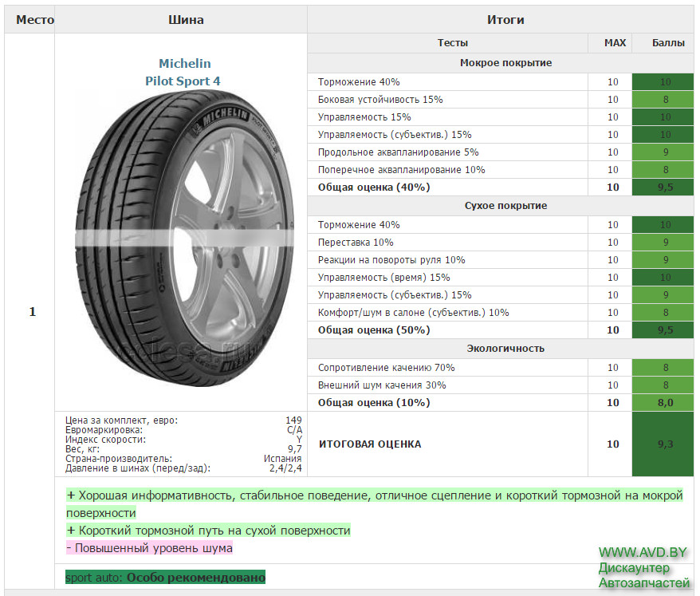This screenshot has height=596, width=700.
Task: Click the 'Баллы' subheader
Action: pos(668,43)
